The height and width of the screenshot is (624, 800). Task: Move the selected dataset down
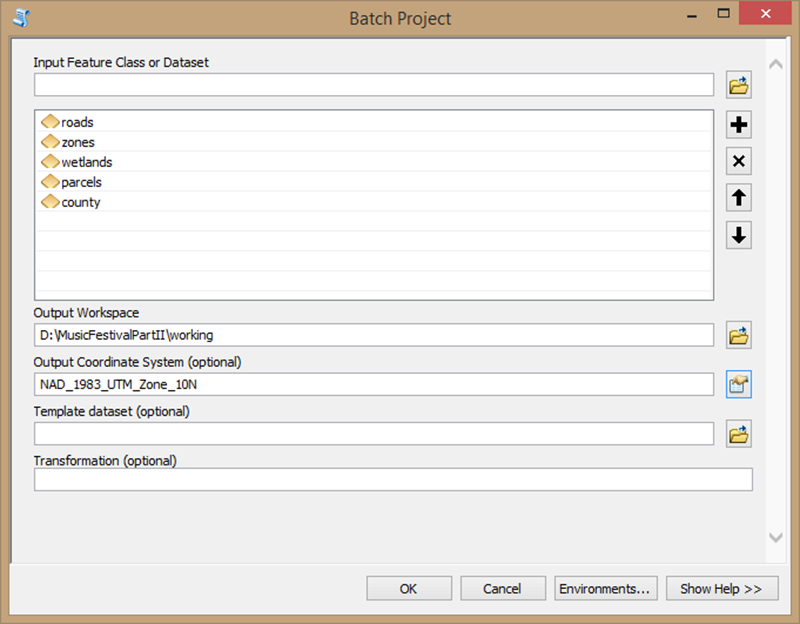[738, 234]
